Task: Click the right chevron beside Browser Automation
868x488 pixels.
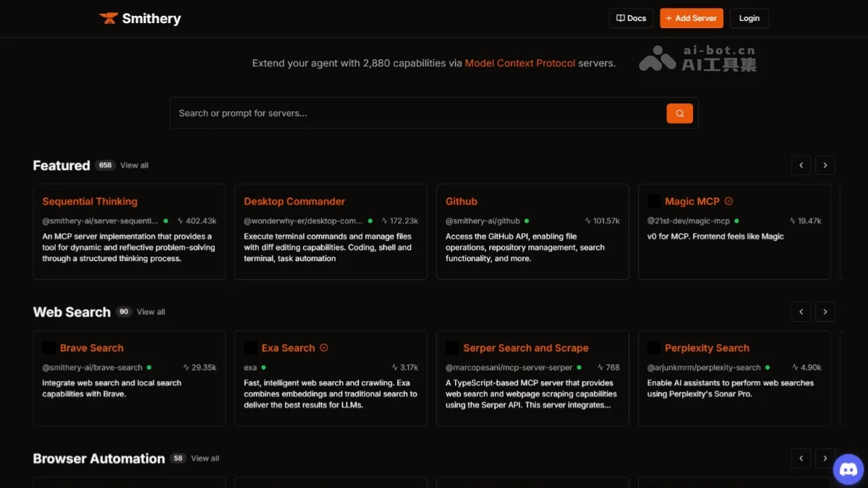Action: point(825,458)
